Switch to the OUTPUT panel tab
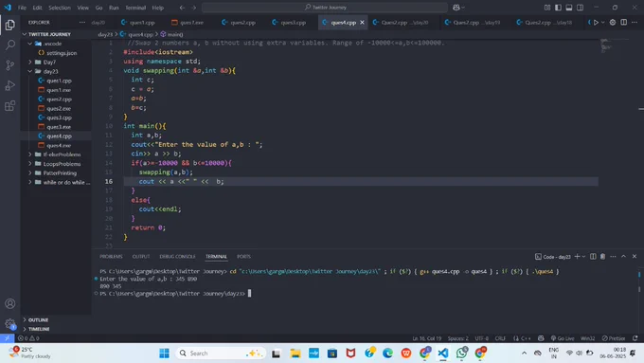Screen dimensions: 644x363 pos(141,257)
